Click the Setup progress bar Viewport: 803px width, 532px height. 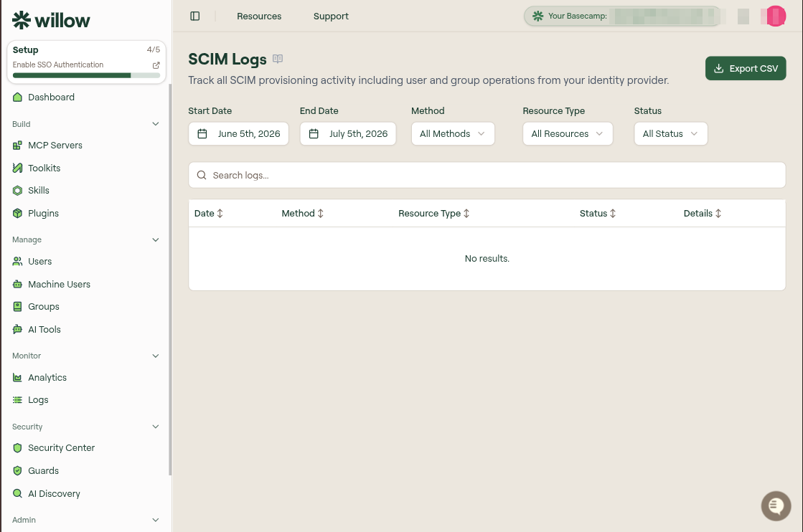[x=86, y=75]
